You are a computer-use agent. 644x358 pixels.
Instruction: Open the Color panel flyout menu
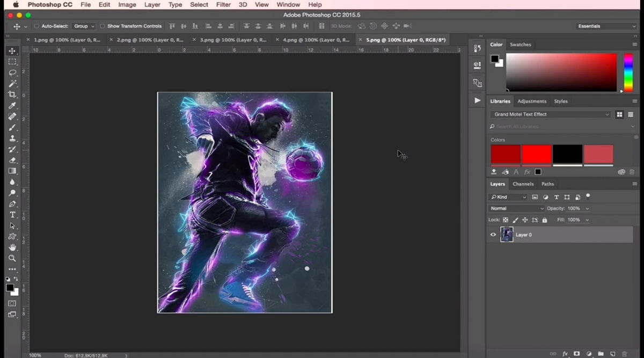[x=634, y=45]
